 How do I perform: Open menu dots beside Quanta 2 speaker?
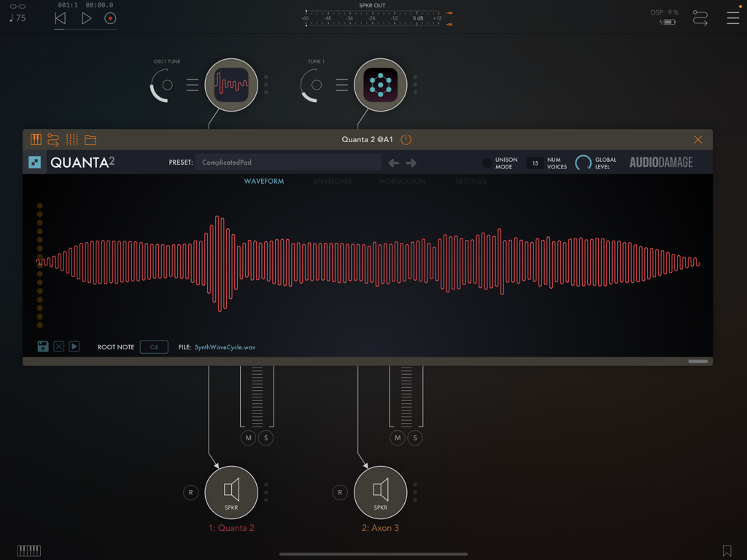266,492
